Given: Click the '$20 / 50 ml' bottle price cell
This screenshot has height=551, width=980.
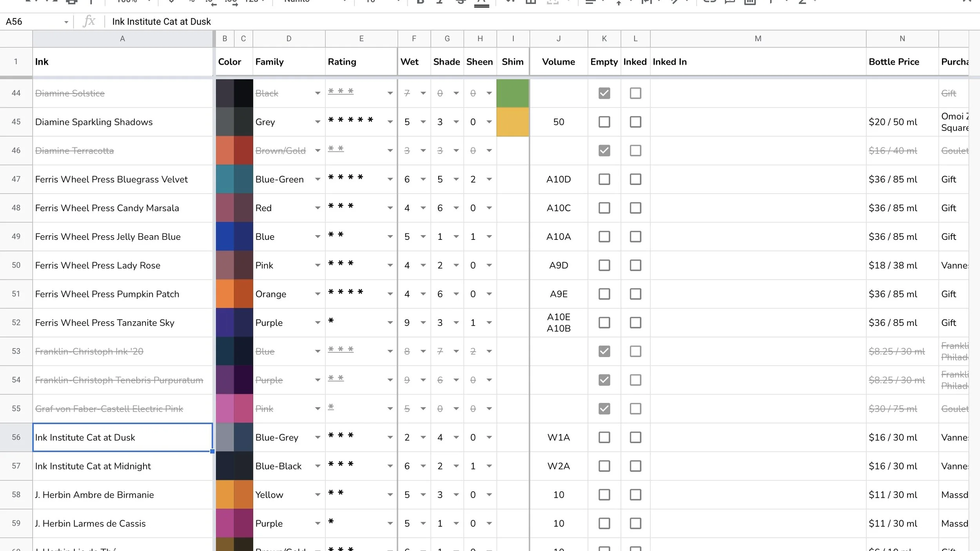Looking at the screenshot, I should [x=902, y=122].
